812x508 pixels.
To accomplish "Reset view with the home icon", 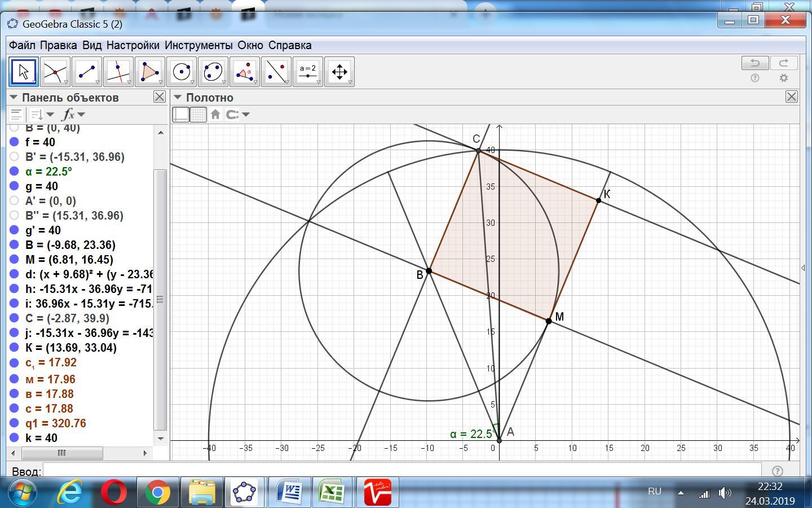I will pos(215,115).
